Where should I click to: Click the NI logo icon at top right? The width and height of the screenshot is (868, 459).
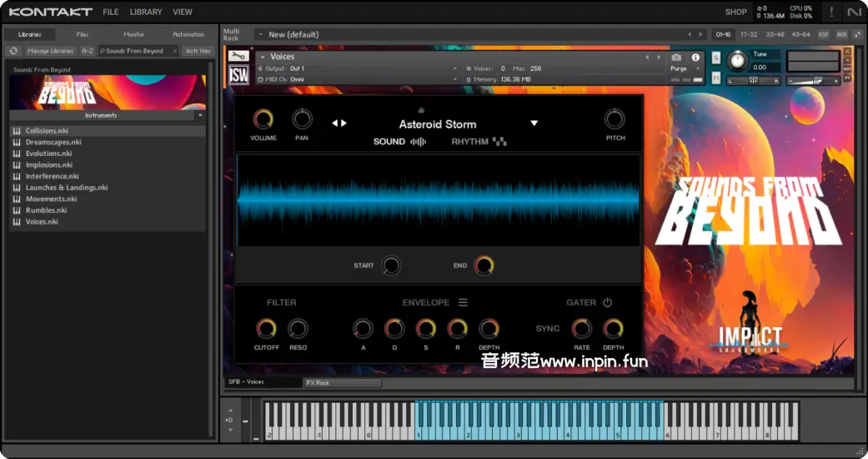click(854, 12)
